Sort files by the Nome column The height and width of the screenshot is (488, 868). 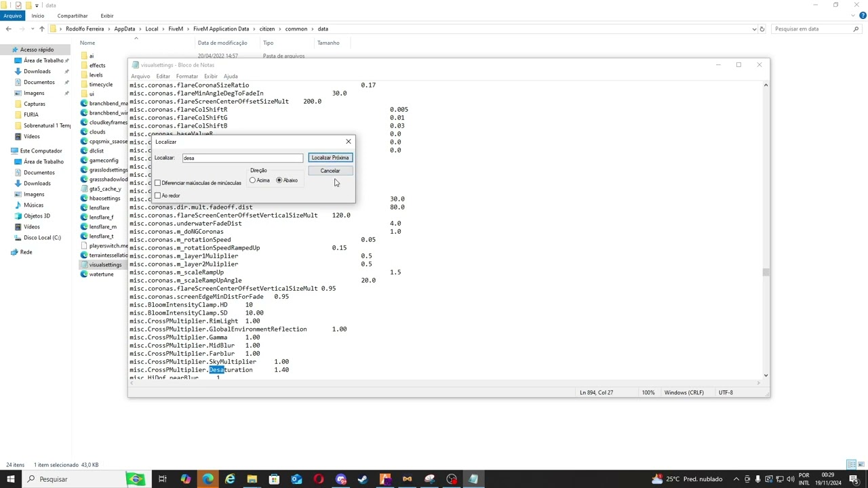pos(87,43)
